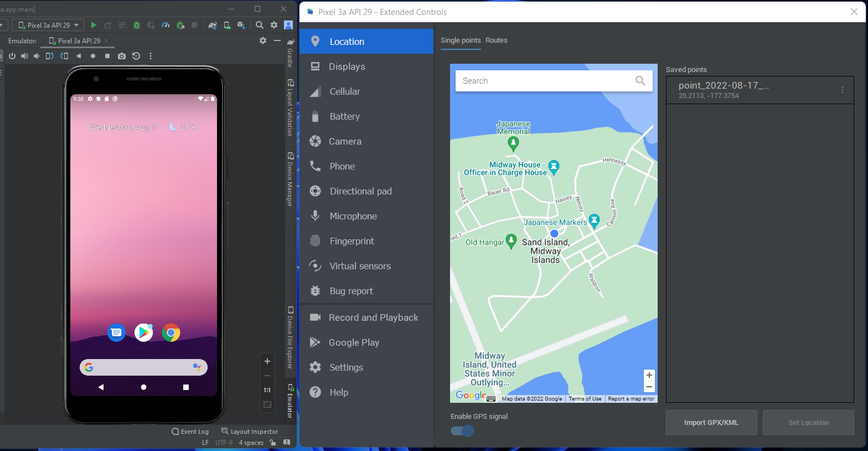This screenshot has height=451, width=868.
Task: Click the Import GPX/KML button
Action: point(711,423)
